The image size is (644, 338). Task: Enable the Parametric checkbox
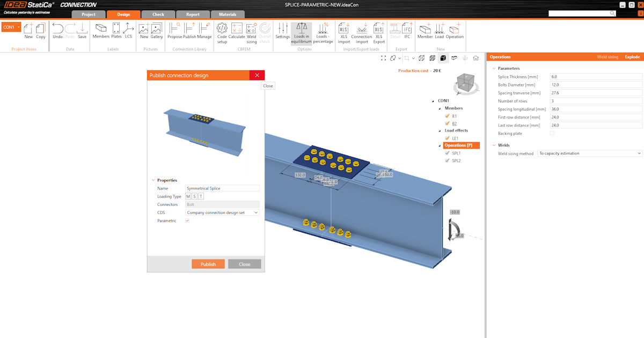(187, 221)
